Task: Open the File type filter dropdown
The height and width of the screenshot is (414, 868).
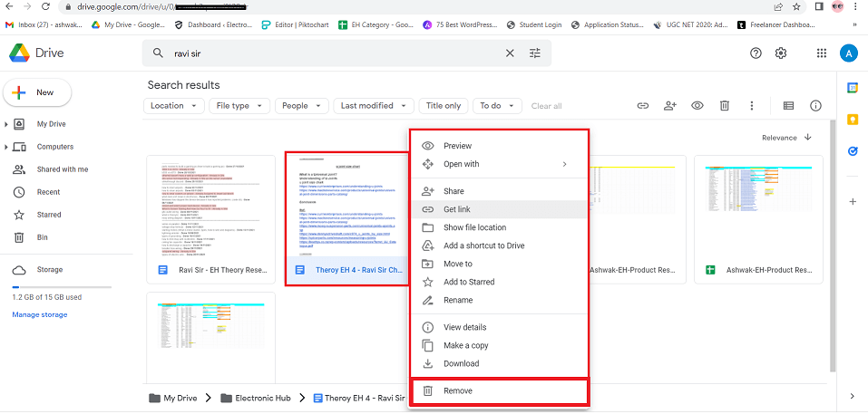Action: coord(239,106)
